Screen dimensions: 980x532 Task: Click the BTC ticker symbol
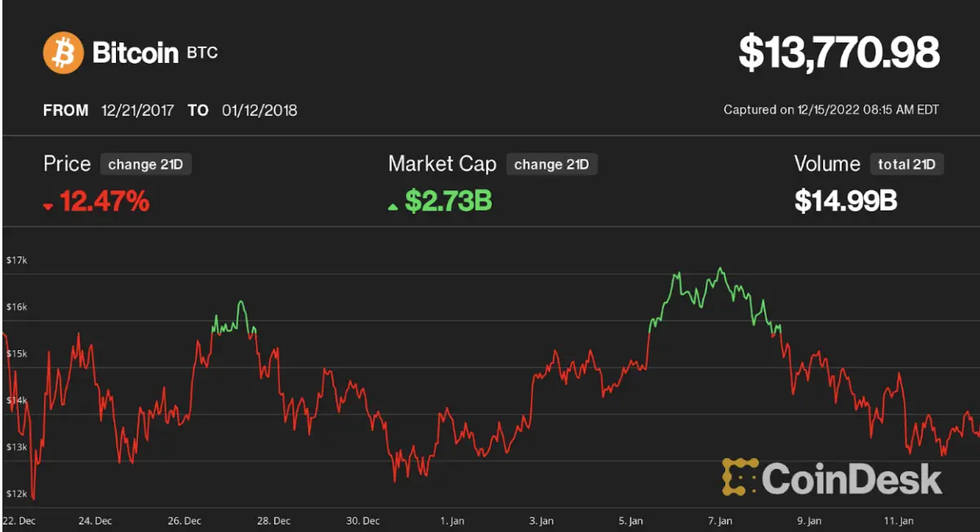coord(203,55)
